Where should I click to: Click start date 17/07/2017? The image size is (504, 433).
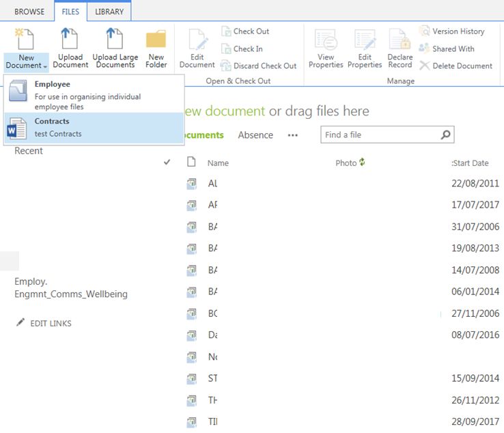(x=475, y=205)
